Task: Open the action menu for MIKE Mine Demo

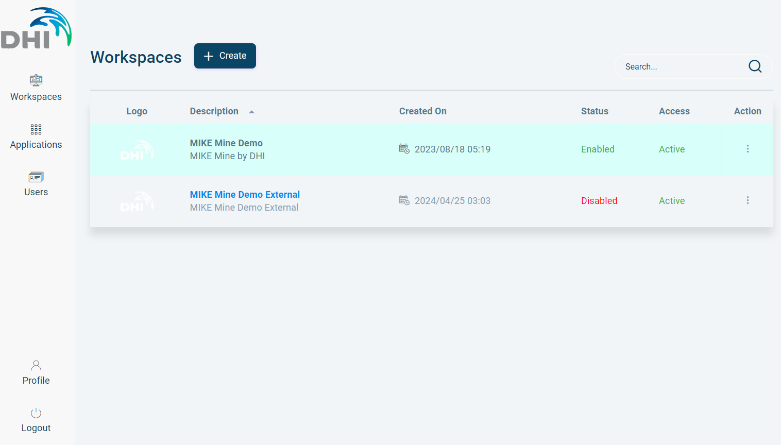Action: click(x=748, y=149)
